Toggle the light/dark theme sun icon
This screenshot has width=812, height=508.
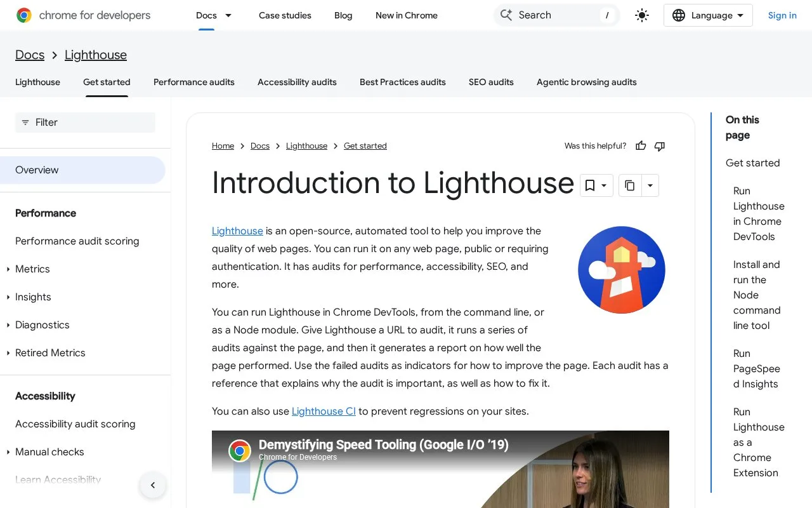point(642,15)
